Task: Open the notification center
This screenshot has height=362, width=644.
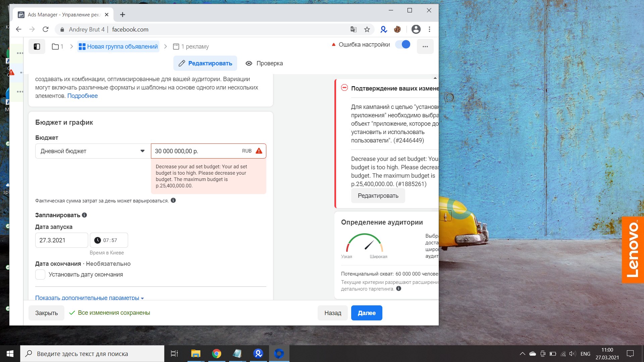Action: click(630, 354)
